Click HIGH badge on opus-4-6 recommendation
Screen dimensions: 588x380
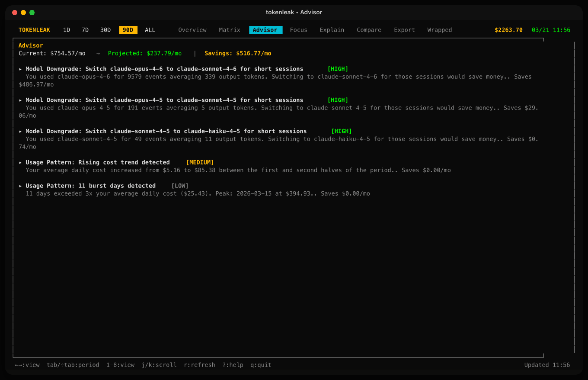point(338,69)
